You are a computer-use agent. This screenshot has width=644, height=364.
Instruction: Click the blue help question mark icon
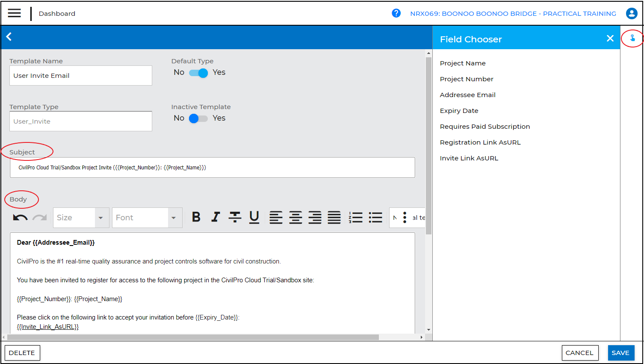pos(396,13)
